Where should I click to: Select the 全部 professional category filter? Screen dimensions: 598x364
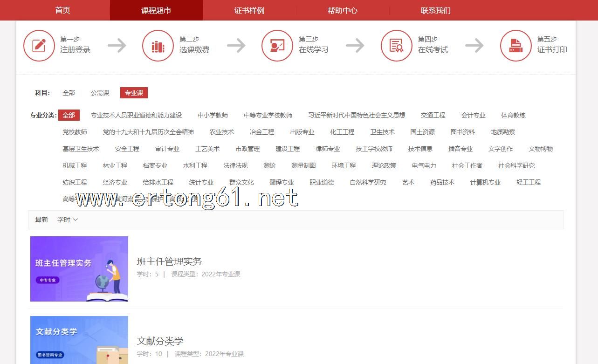pyautogui.click(x=69, y=115)
